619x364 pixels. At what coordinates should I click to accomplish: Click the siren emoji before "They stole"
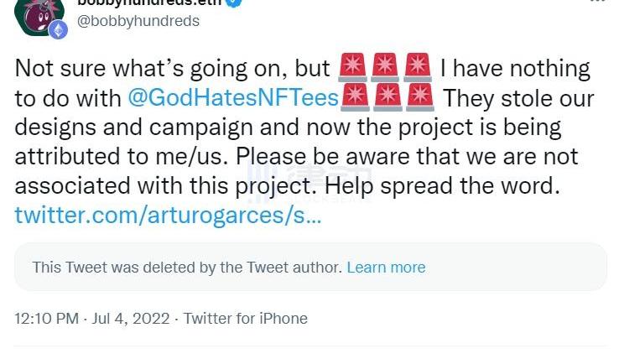(x=419, y=98)
